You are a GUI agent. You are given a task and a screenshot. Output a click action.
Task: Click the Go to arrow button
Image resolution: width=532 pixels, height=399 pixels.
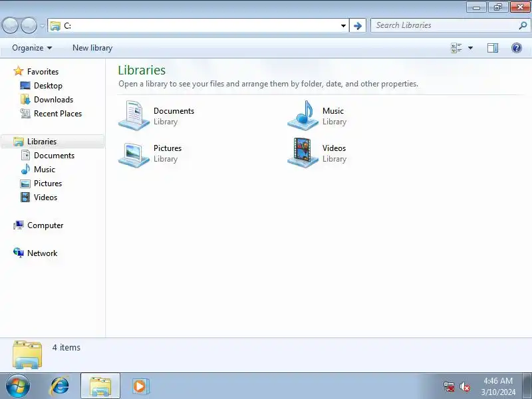(358, 26)
